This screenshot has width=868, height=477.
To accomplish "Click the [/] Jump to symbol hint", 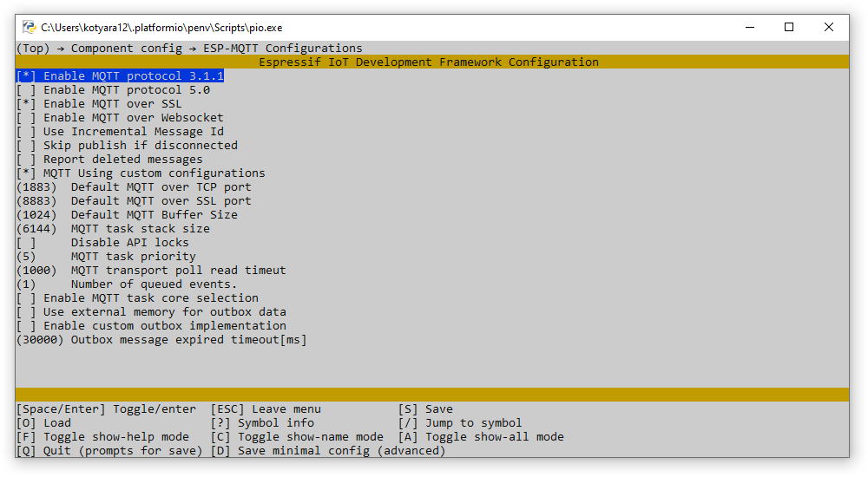I will [x=460, y=422].
